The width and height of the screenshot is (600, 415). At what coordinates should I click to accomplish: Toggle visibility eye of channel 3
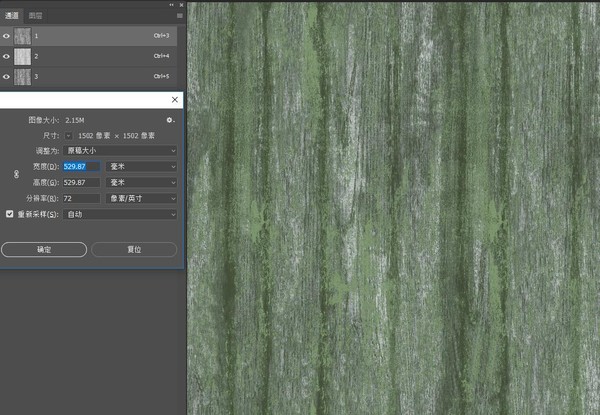(6, 76)
